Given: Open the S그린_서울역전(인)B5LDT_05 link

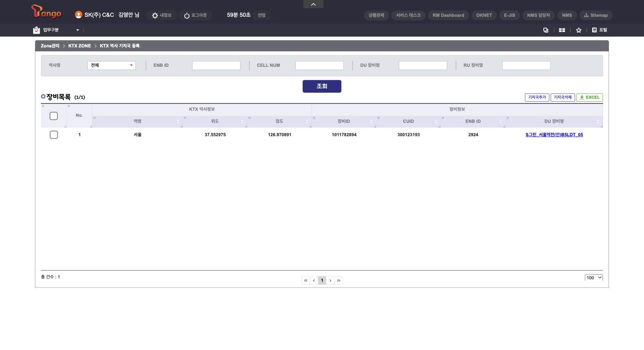Looking at the screenshot, I should [x=554, y=135].
